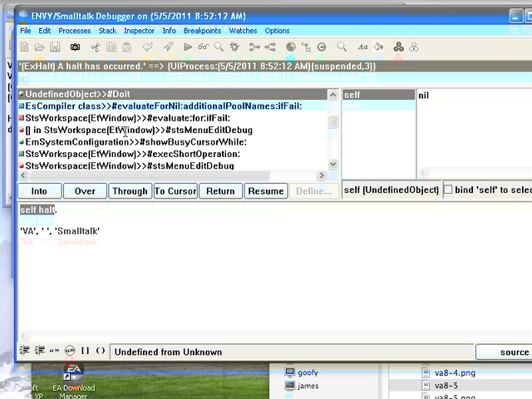Click the dark three-circles toolbar icon
532x399 pixels.
coord(399,47)
